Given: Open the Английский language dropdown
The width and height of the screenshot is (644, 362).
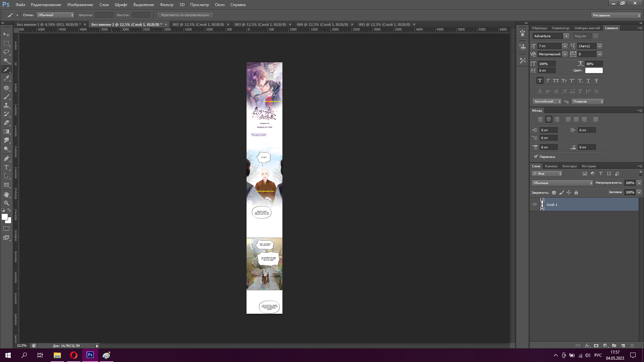Looking at the screenshot, I should click(x=547, y=102).
